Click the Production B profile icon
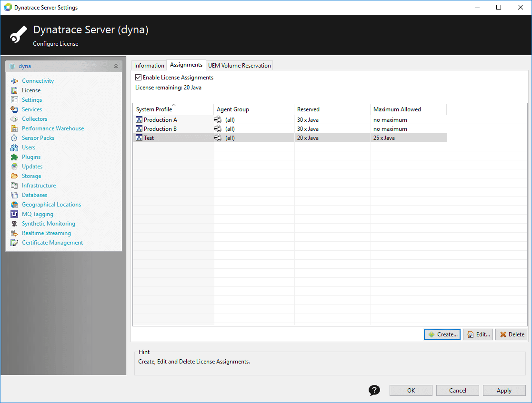 coord(139,129)
